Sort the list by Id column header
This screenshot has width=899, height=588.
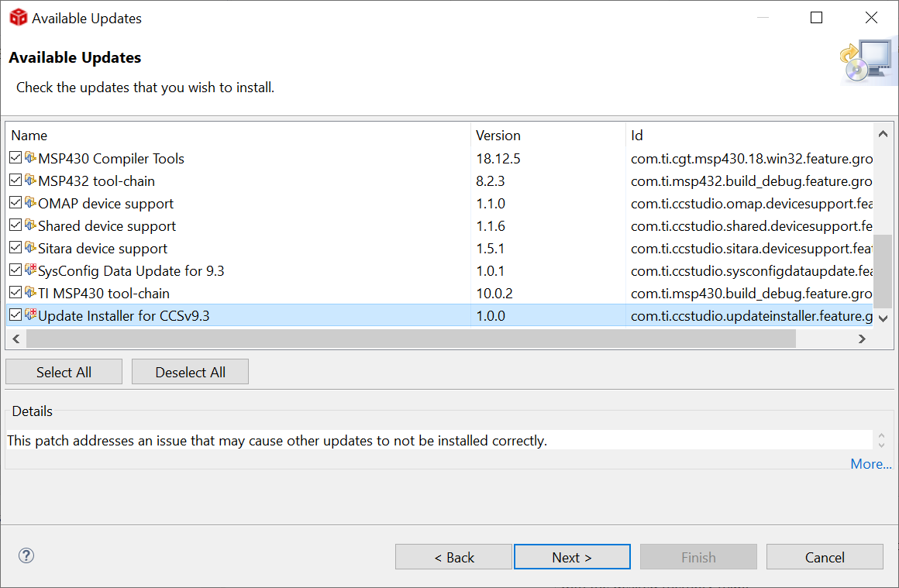(749, 136)
